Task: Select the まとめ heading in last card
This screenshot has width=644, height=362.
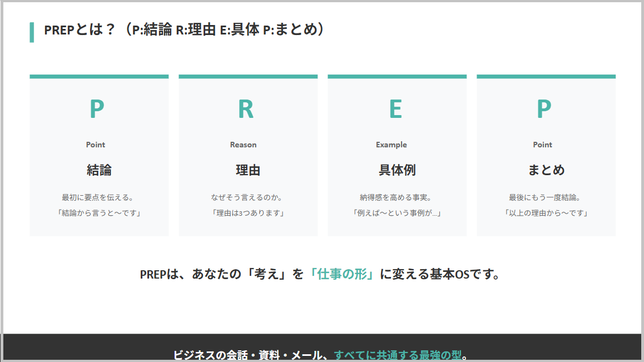Action: point(546,170)
